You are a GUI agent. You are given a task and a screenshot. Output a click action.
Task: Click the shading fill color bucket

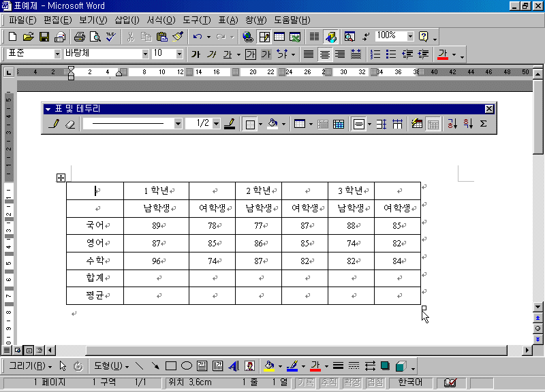click(x=272, y=124)
